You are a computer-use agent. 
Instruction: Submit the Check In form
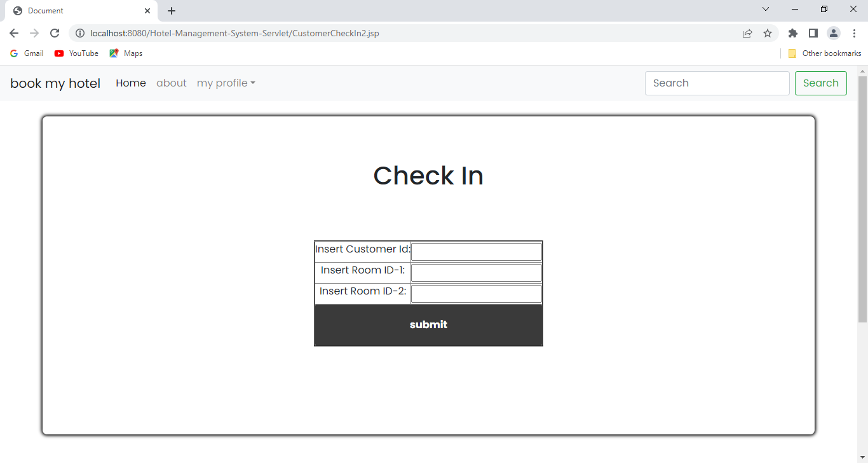point(429,325)
